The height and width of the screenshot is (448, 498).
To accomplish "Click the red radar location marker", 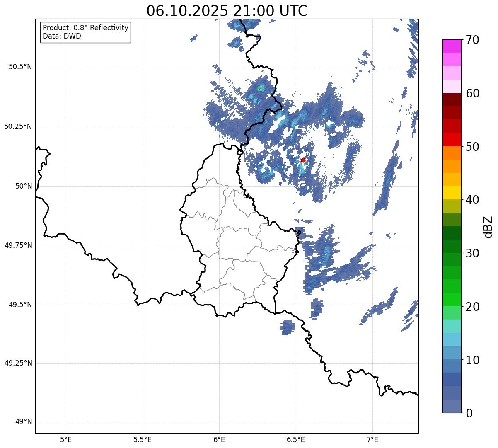I will tap(303, 160).
